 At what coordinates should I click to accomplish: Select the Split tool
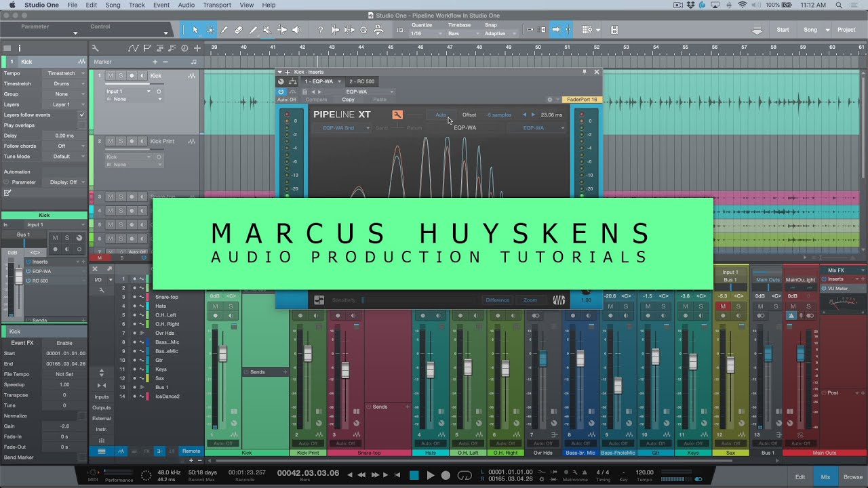[x=224, y=30]
